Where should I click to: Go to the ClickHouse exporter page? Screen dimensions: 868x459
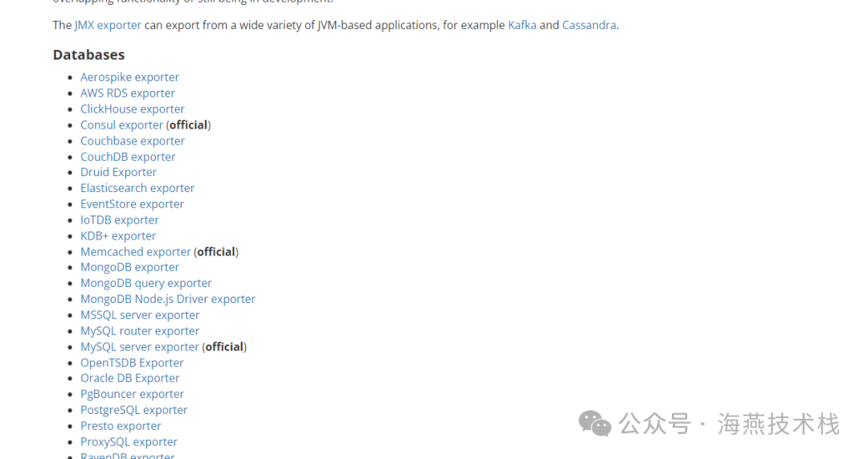coord(132,109)
